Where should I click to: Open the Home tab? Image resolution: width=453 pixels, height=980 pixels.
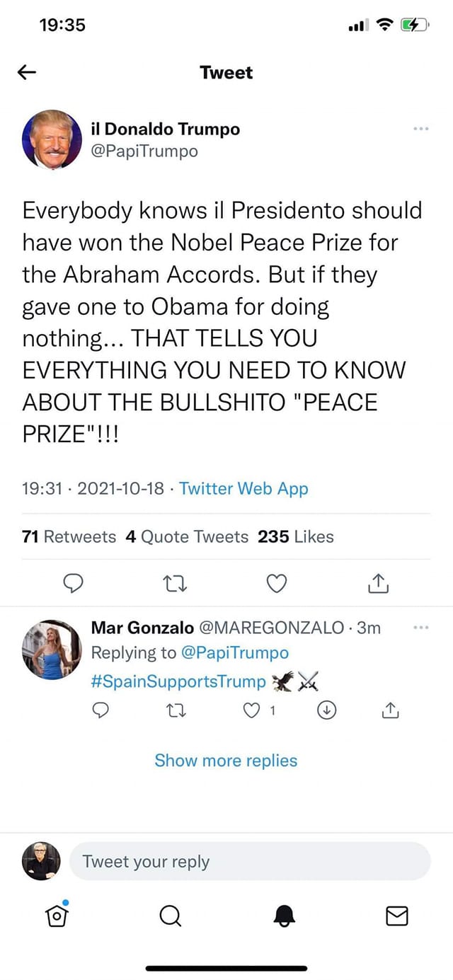[55, 916]
